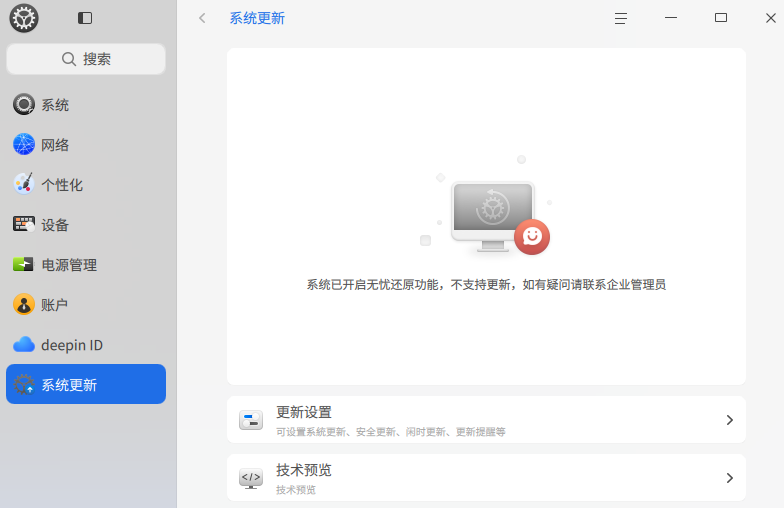Click the gray 技术预览 subtitle text
Viewport: 784px width, 508px height.
[x=296, y=490]
